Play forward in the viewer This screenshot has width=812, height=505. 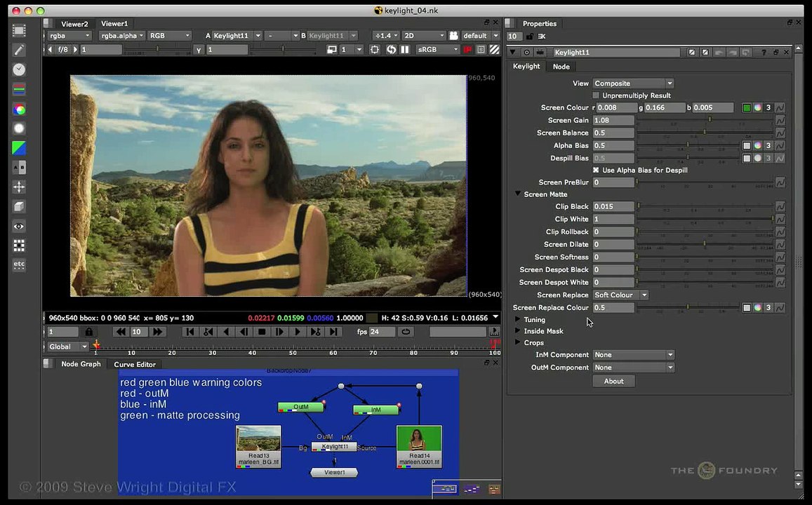[x=298, y=332]
